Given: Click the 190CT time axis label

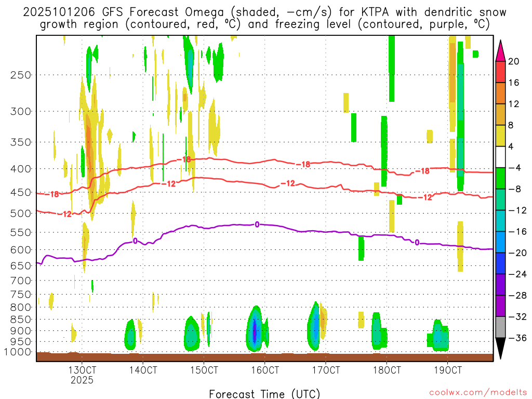Looking at the screenshot, I should tap(447, 370).
